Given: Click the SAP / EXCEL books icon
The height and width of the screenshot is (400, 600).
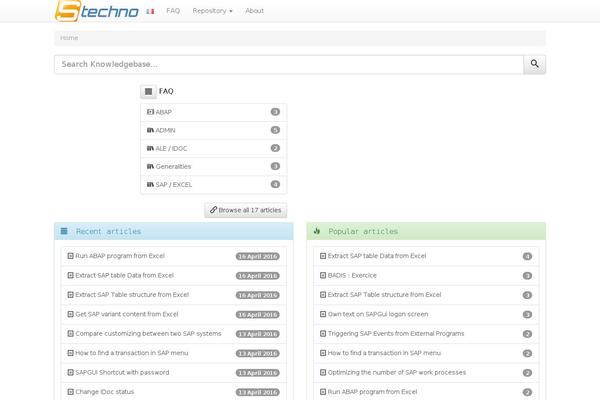Looking at the screenshot, I should point(150,184).
